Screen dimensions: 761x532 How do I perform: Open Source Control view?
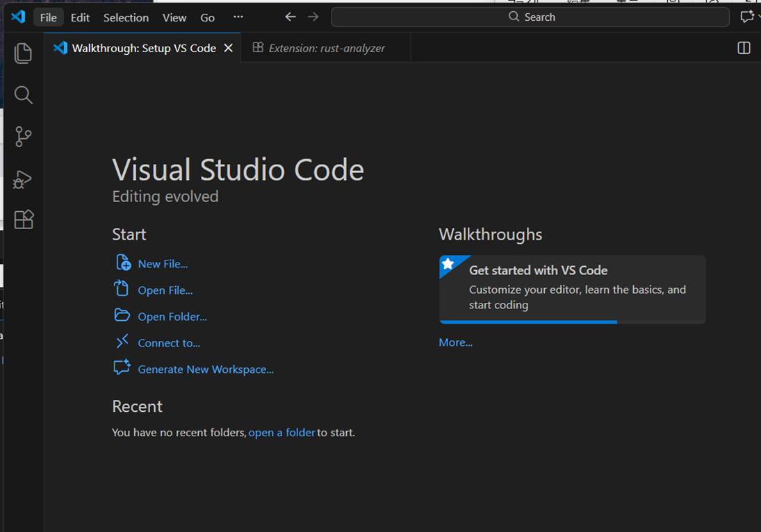[24, 137]
